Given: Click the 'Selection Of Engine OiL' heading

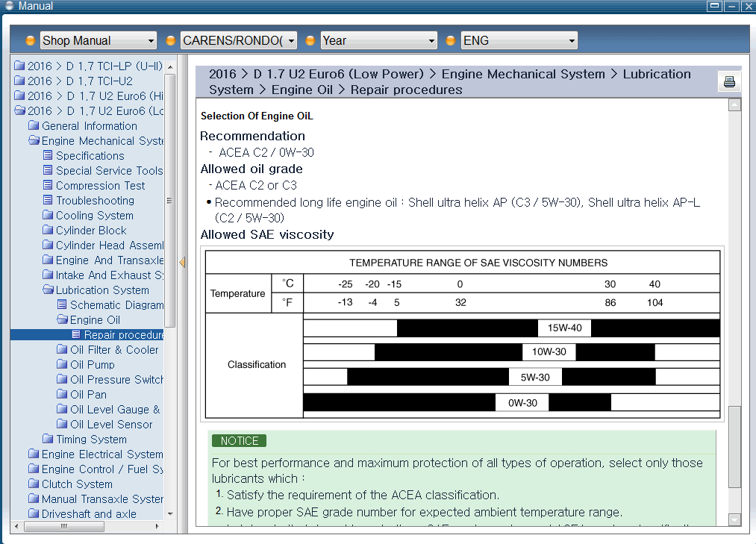Looking at the screenshot, I should (257, 116).
